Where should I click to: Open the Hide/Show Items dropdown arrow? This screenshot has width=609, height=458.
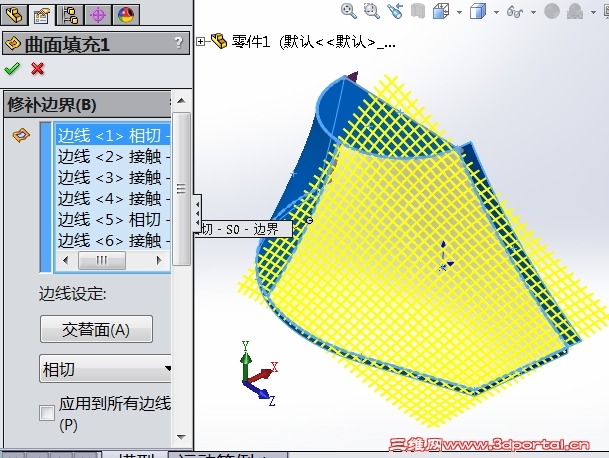[534, 12]
